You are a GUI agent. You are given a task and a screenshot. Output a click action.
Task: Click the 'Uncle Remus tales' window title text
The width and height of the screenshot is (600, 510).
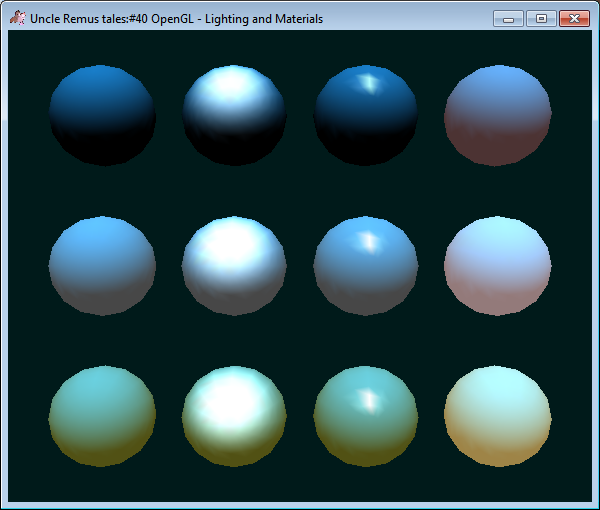(x=176, y=19)
